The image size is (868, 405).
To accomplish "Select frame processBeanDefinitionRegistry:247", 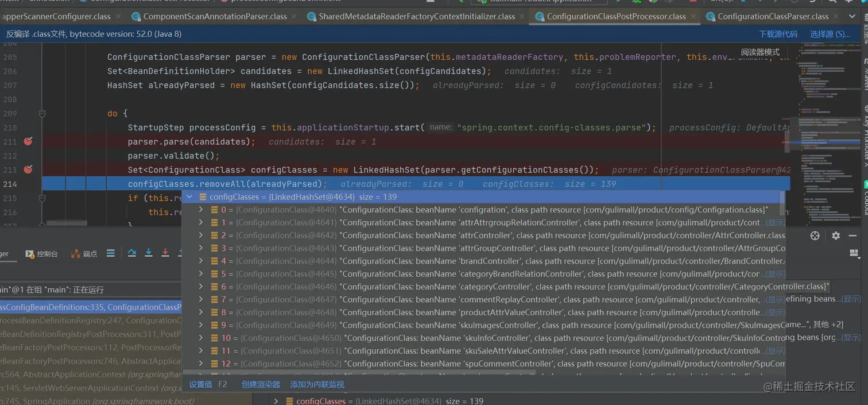I will [x=91, y=321].
